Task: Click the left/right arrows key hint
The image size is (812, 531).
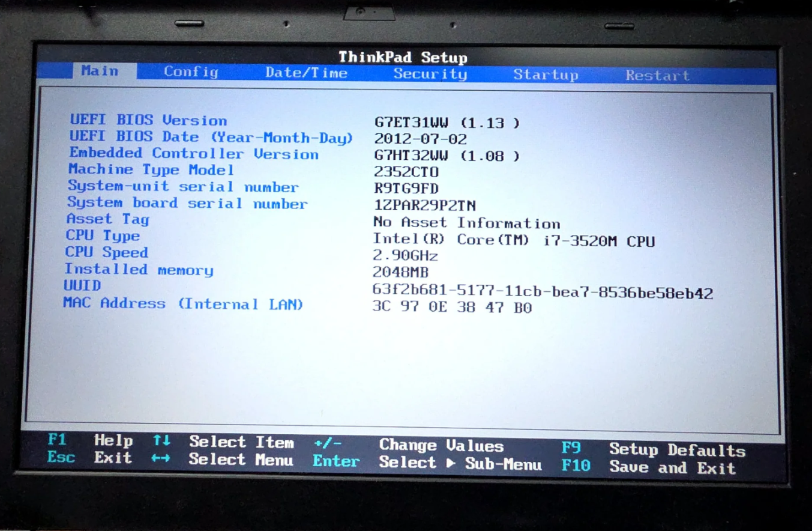Action: click(161, 458)
